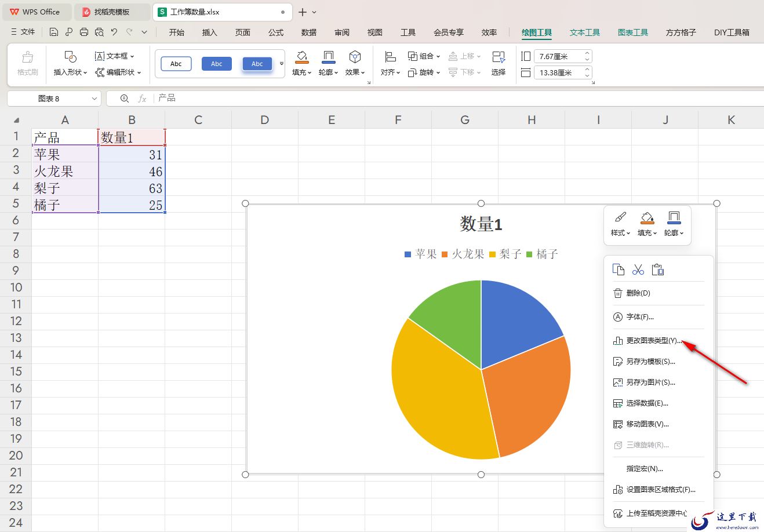
Task: Choose 更改图表类型(Y) from context menu
Action: coord(658,341)
